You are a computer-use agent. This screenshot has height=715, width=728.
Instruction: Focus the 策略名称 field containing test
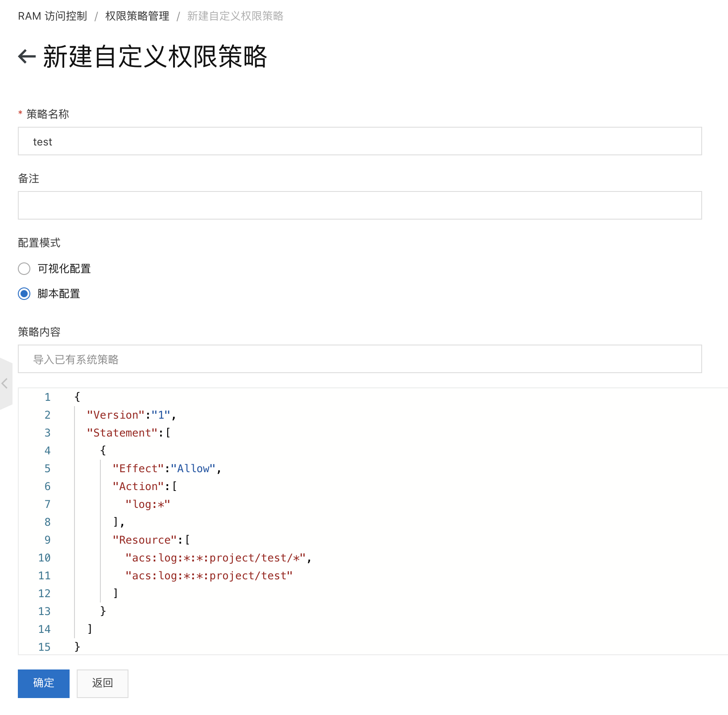360,141
